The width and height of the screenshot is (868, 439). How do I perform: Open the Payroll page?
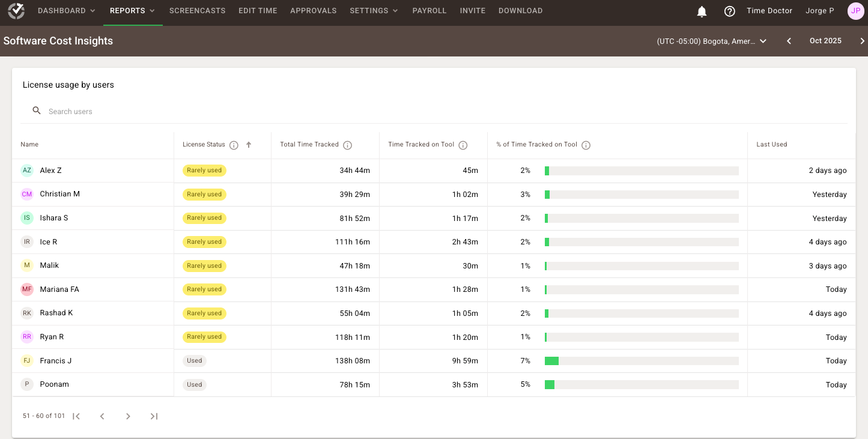pos(429,11)
